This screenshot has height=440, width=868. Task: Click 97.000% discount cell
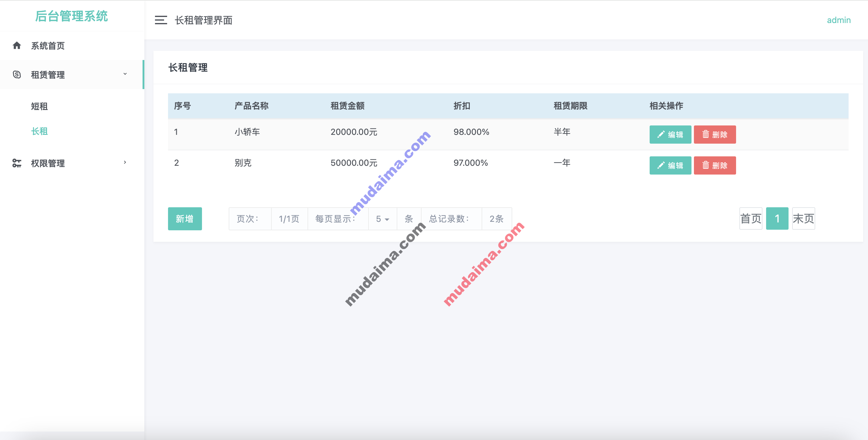[470, 163]
